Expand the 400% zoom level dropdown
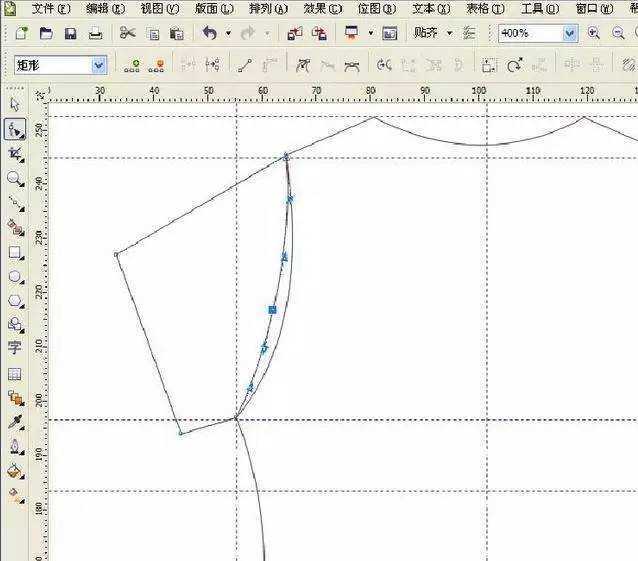This screenshot has width=638, height=561. 570,33
